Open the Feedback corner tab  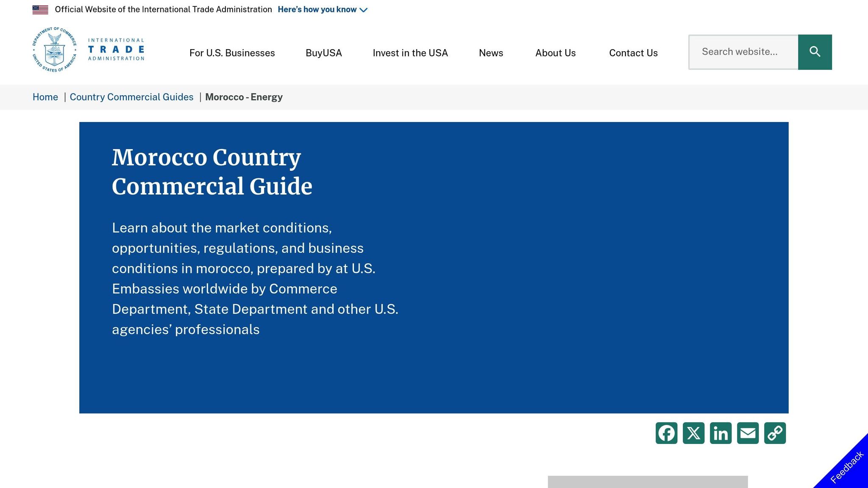(847, 467)
